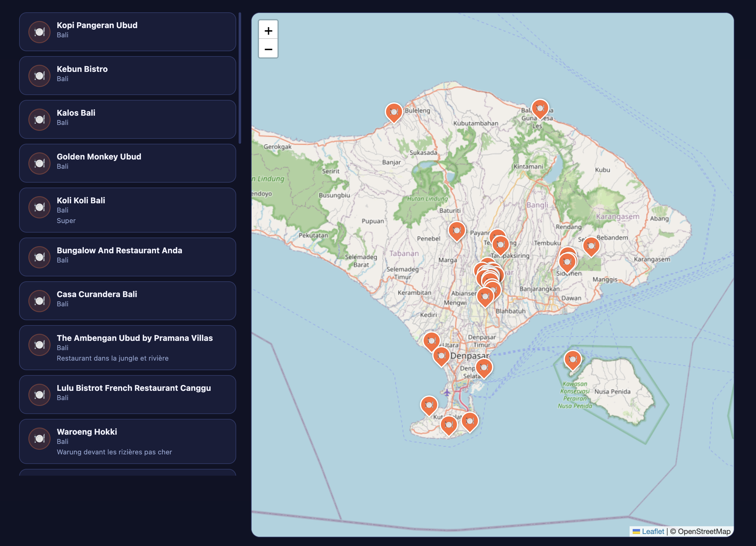Viewport: 756px width, 546px height.
Task: Select the Kebun Bistro restaurant icon
Action: 39,76
